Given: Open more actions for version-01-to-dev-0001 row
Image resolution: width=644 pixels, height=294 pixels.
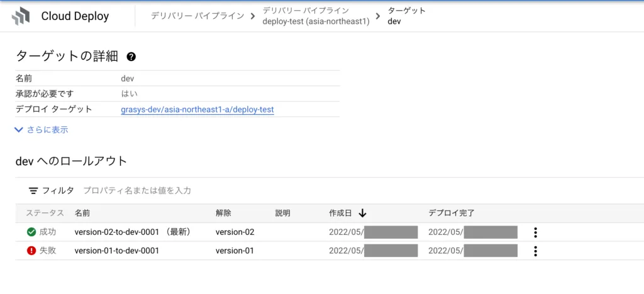Looking at the screenshot, I should click(535, 251).
